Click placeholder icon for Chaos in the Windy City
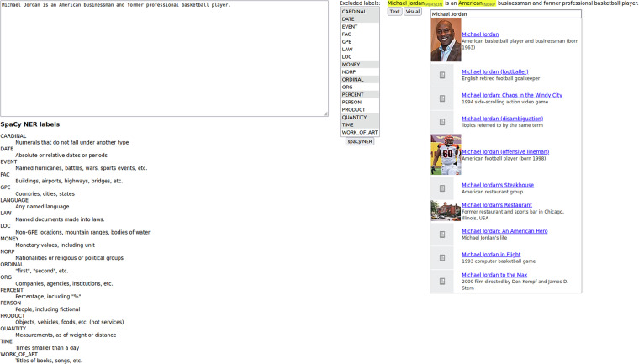Image resolution: width=639 pixels, height=364 pixels. click(442, 98)
